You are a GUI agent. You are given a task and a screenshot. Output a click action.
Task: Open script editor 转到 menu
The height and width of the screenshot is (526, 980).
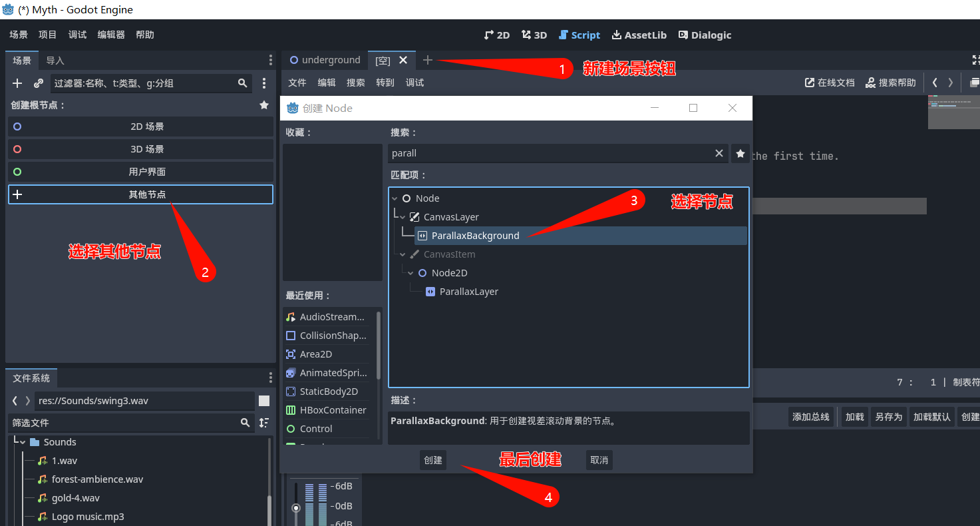coord(385,83)
